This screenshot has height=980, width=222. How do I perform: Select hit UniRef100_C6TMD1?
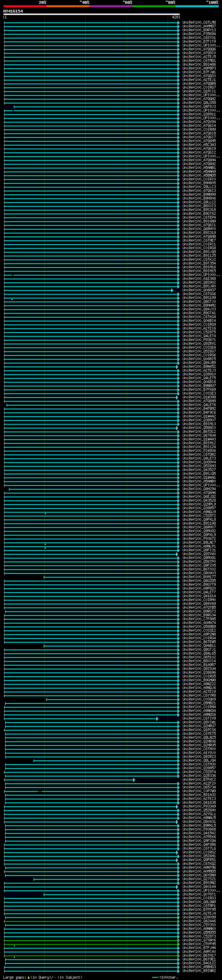[199, 60]
